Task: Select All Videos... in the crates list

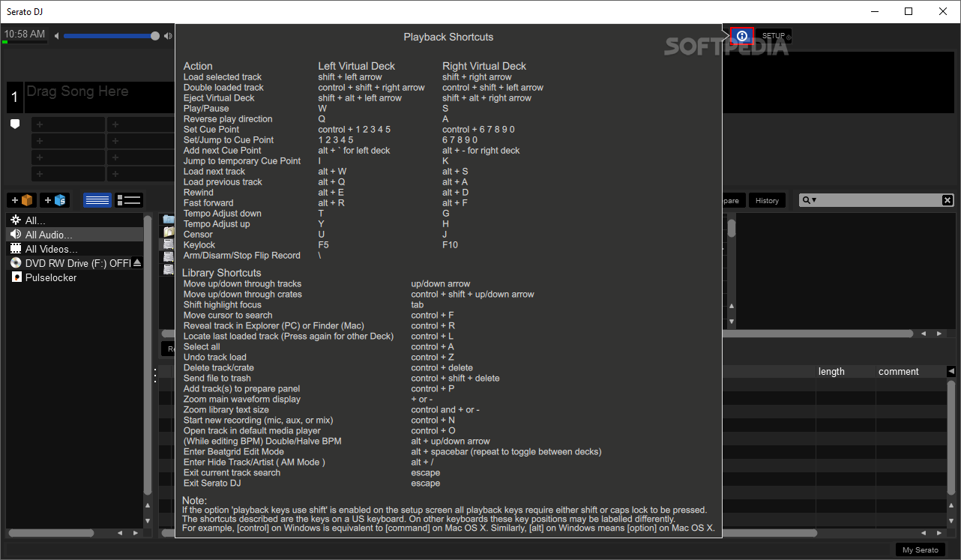Action: (74, 249)
